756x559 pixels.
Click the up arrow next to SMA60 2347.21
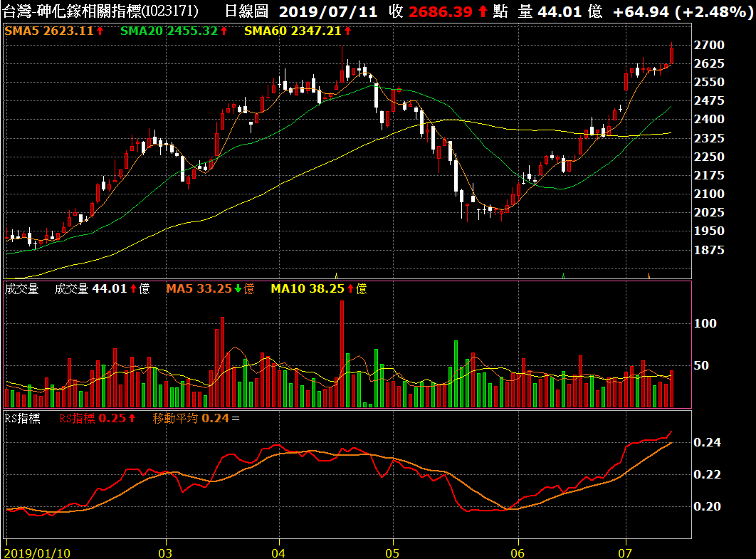pos(350,31)
